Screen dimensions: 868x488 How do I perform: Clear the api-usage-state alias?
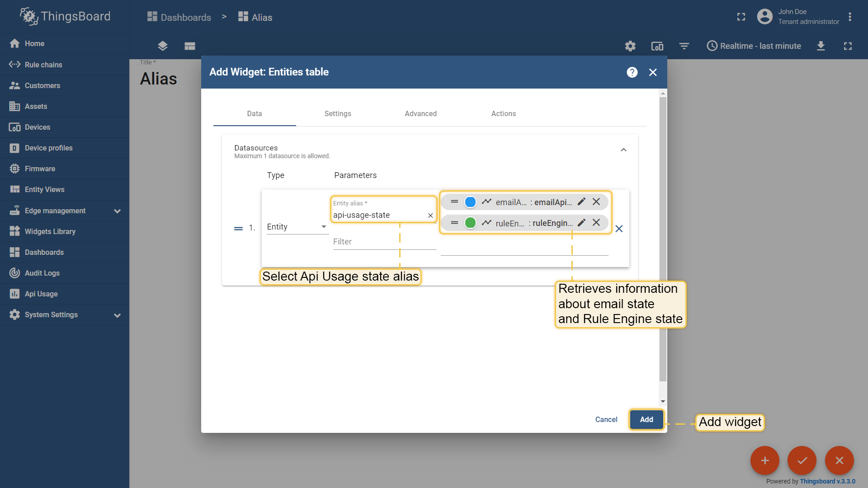tap(430, 216)
